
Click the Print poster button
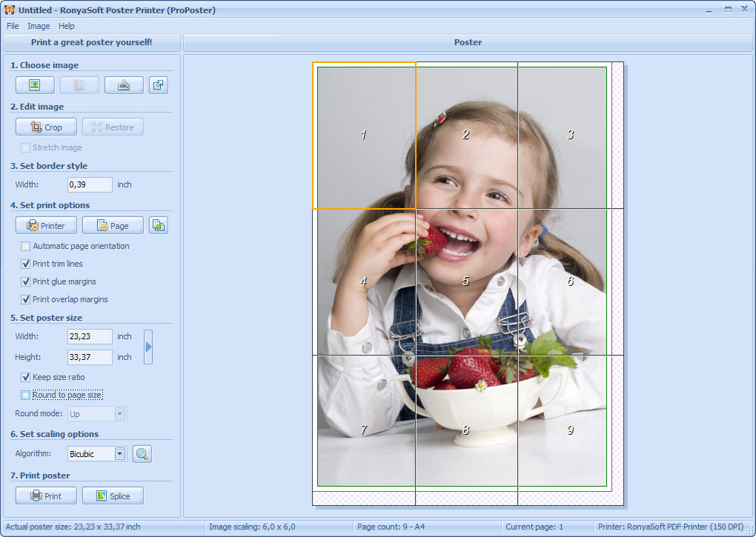coord(46,496)
